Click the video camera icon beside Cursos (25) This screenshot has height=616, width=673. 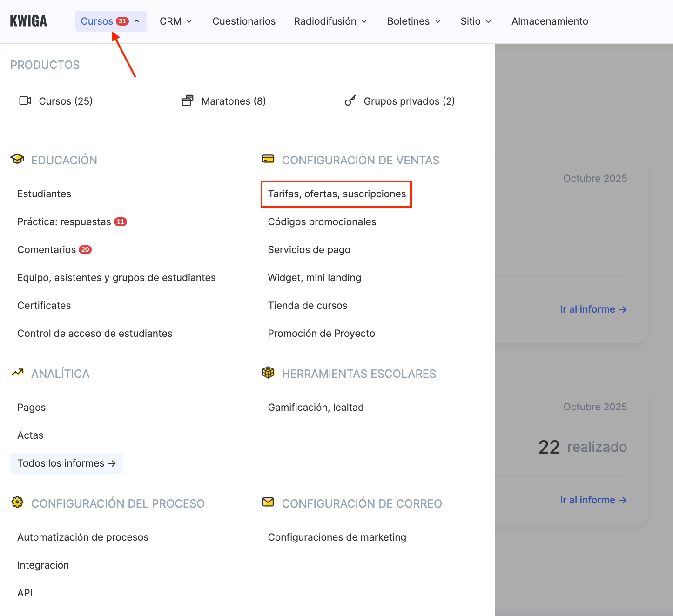coord(25,101)
